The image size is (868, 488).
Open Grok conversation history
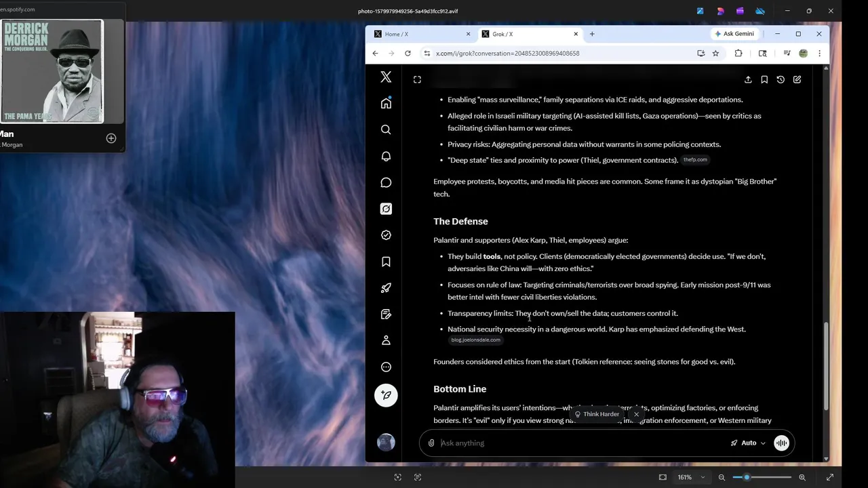781,79
